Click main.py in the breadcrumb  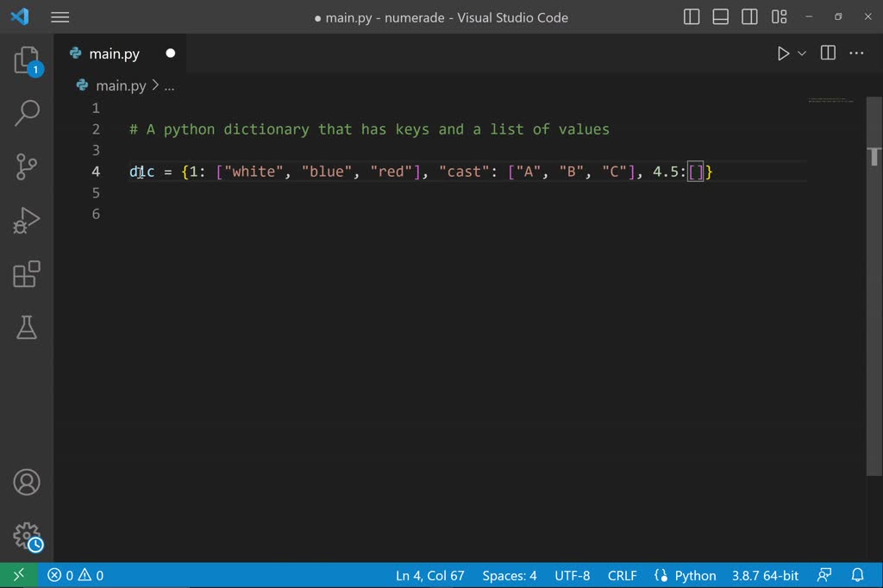tap(121, 85)
